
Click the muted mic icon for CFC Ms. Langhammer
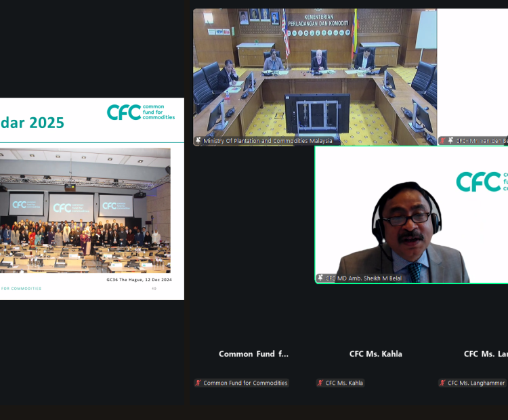coord(442,383)
